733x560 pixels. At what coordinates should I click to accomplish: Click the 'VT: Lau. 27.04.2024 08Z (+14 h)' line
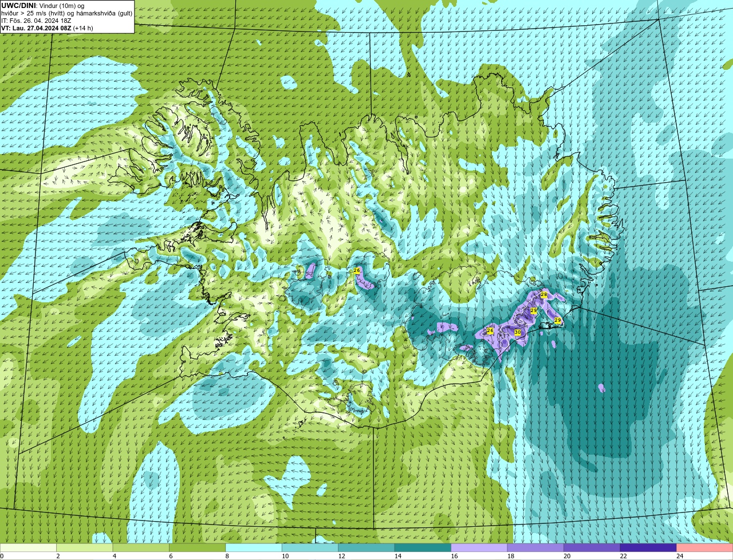[47, 28]
